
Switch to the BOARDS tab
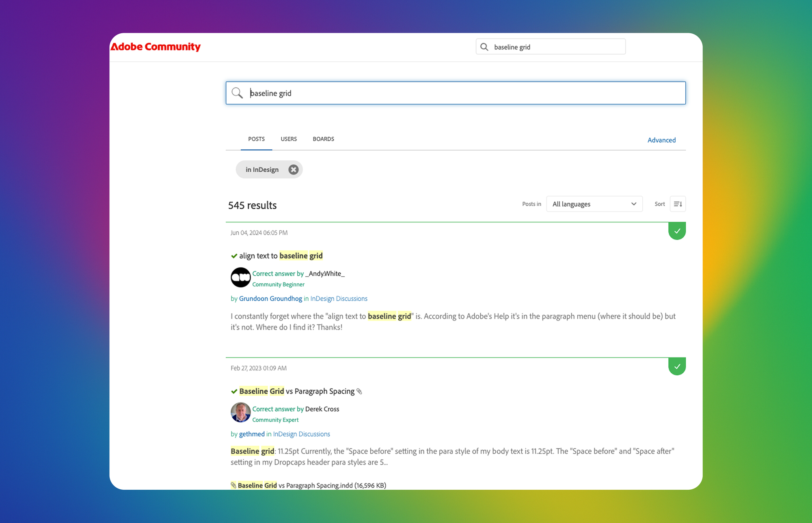click(x=323, y=139)
